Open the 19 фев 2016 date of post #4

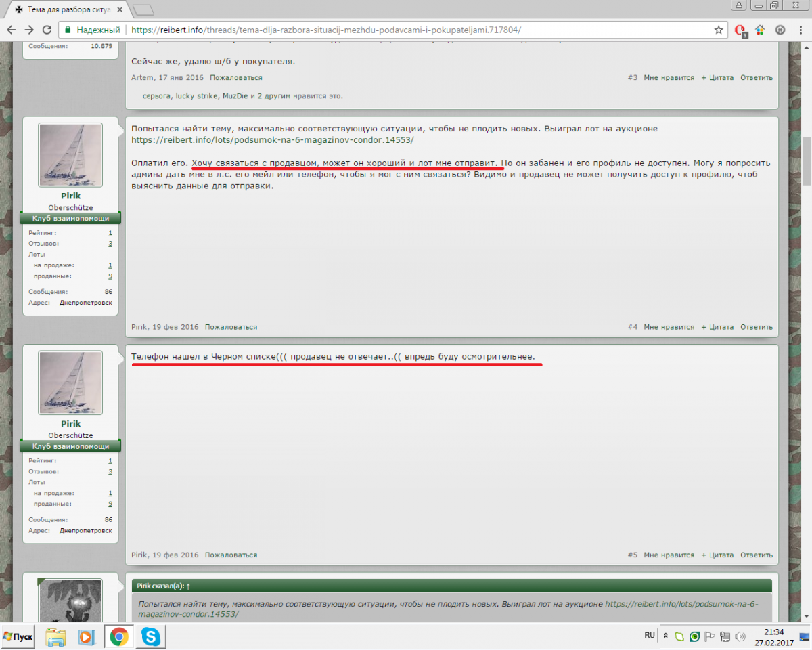click(175, 327)
